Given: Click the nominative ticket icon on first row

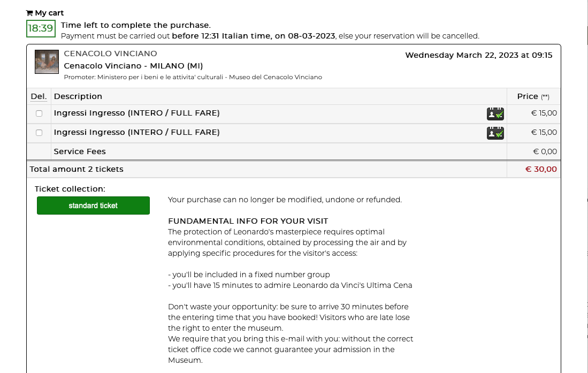Looking at the screenshot, I should (x=495, y=113).
